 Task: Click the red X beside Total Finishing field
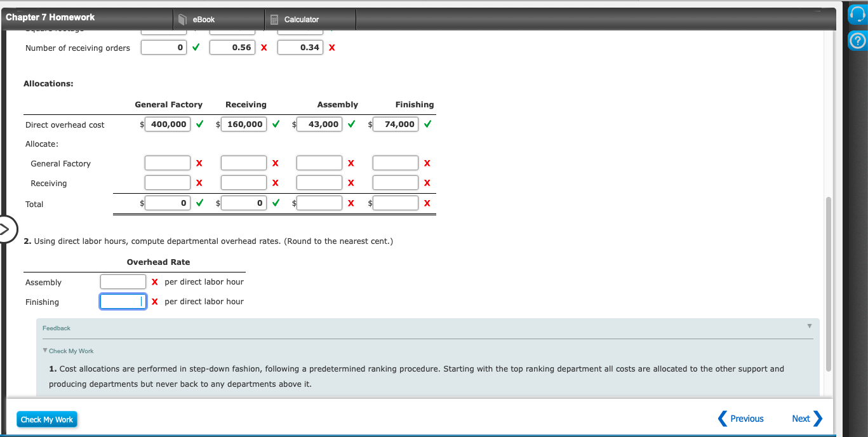click(x=427, y=204)
